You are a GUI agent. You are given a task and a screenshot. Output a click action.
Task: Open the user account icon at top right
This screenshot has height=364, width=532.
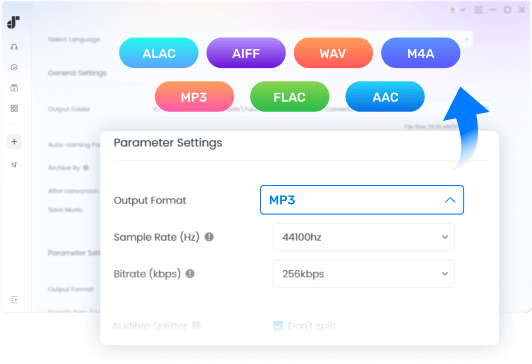(453, 10)
